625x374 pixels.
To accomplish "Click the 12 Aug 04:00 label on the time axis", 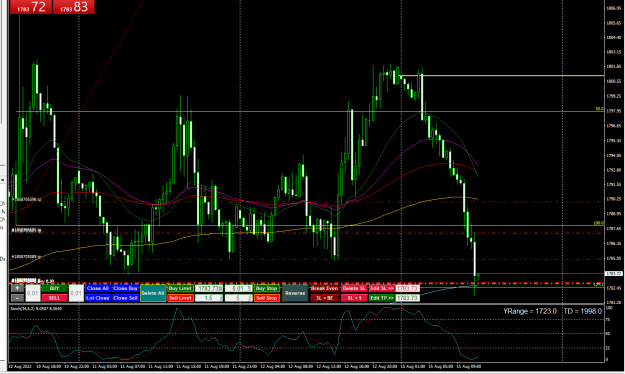I will click(x=273, y=366).
